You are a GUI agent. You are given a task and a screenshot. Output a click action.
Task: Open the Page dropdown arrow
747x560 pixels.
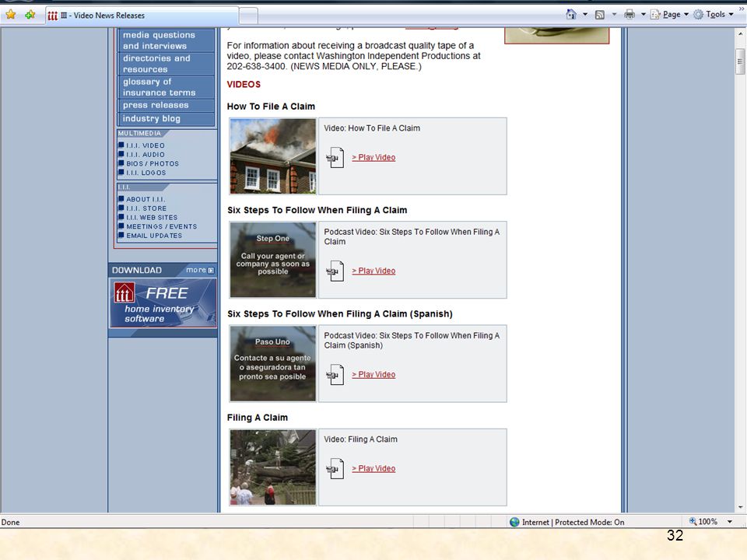click(x=686, y=14)
